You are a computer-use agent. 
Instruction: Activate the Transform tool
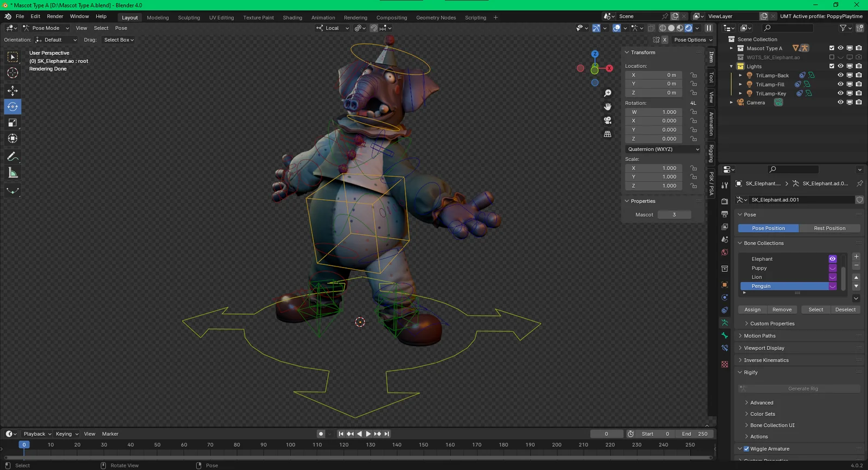click(12, 138)
